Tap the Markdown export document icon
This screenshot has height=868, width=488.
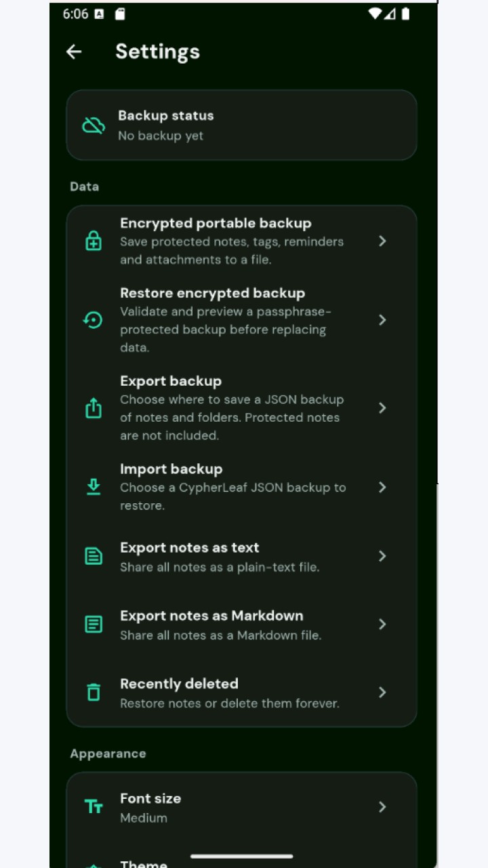[94, 625]
